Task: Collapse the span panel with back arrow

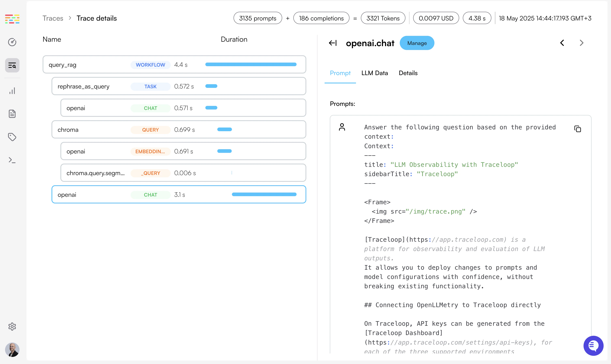Action: [x=332, y=43]
